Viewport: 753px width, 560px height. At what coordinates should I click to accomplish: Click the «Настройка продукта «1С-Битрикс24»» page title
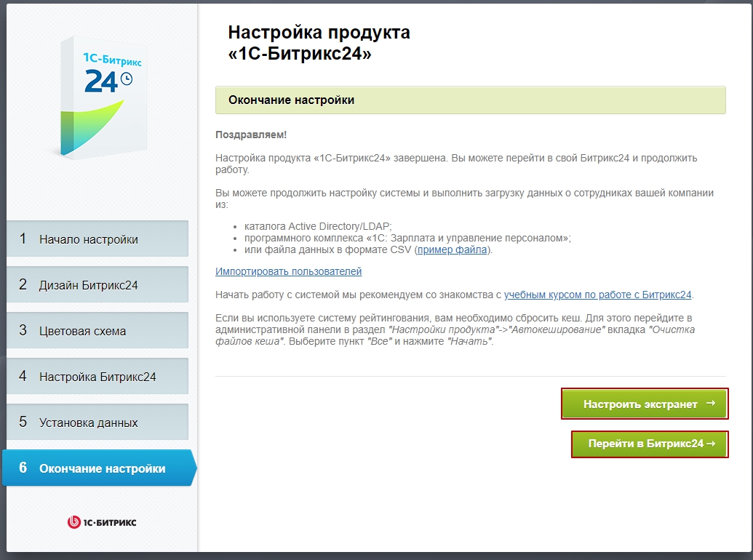click(x=319, y=43)
